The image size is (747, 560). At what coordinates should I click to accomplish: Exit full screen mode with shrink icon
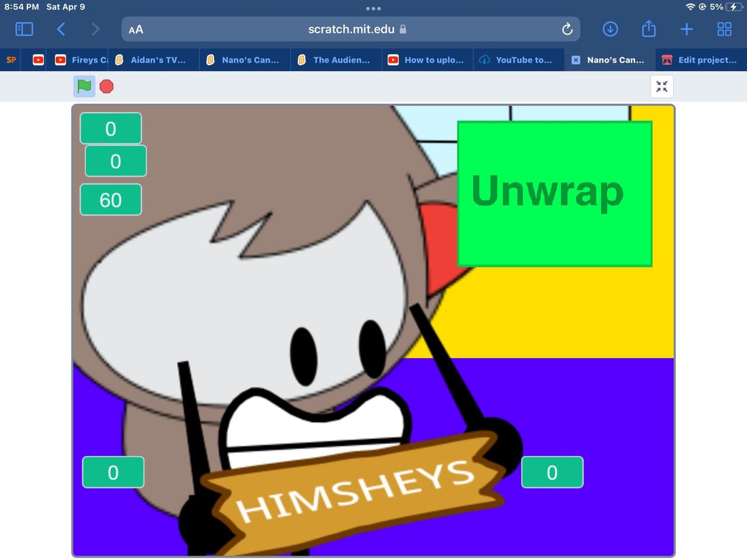tap(662, 86)
